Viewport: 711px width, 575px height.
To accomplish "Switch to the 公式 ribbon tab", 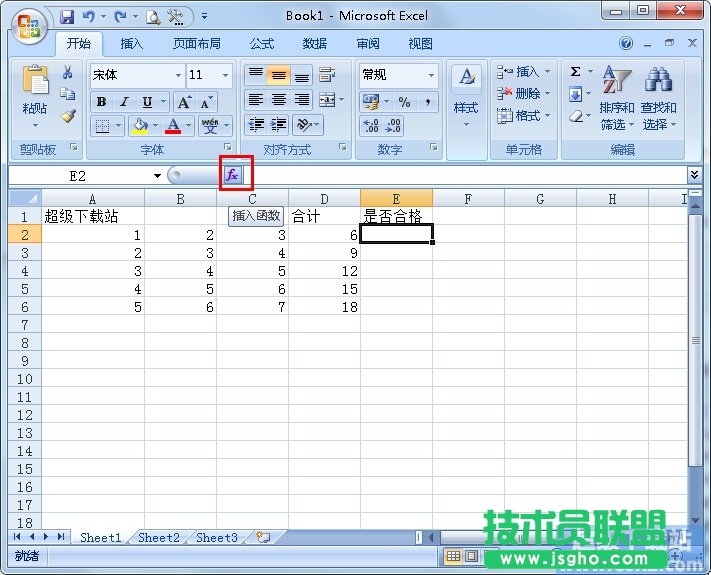I will pos(262,44).
